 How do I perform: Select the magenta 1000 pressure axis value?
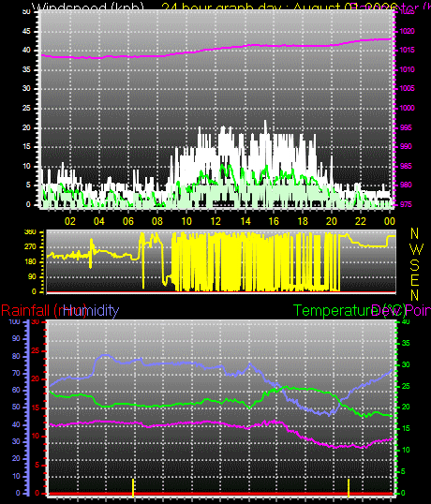click(408, 108)
